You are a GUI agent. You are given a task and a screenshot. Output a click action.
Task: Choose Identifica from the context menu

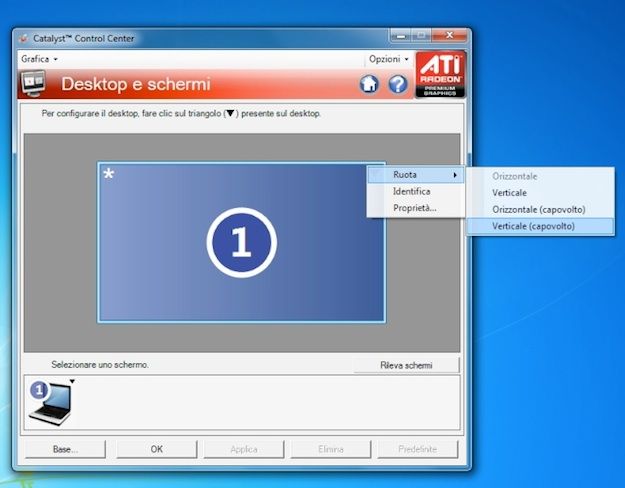(x=412, y=191)
